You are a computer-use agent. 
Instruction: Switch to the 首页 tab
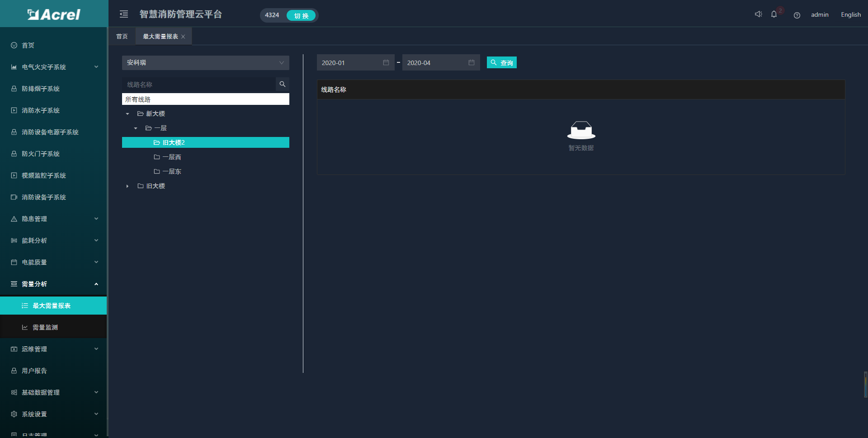pos(122,36)
